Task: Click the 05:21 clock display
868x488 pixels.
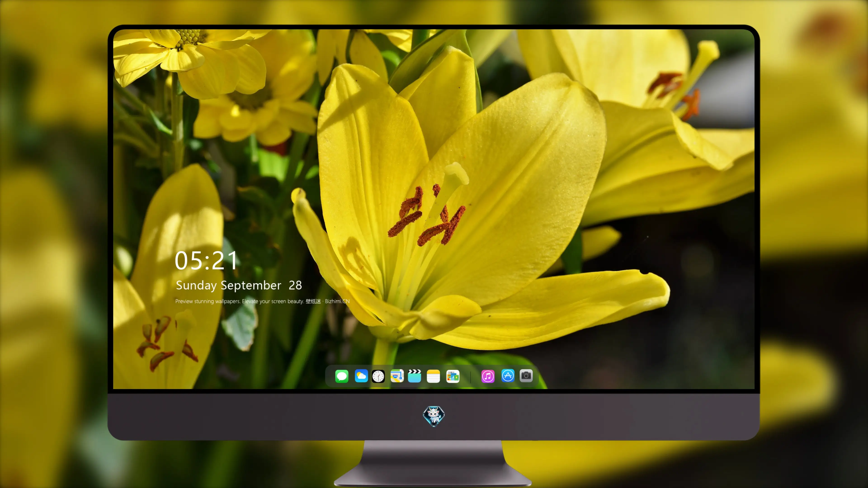Action: coord(206,261)
